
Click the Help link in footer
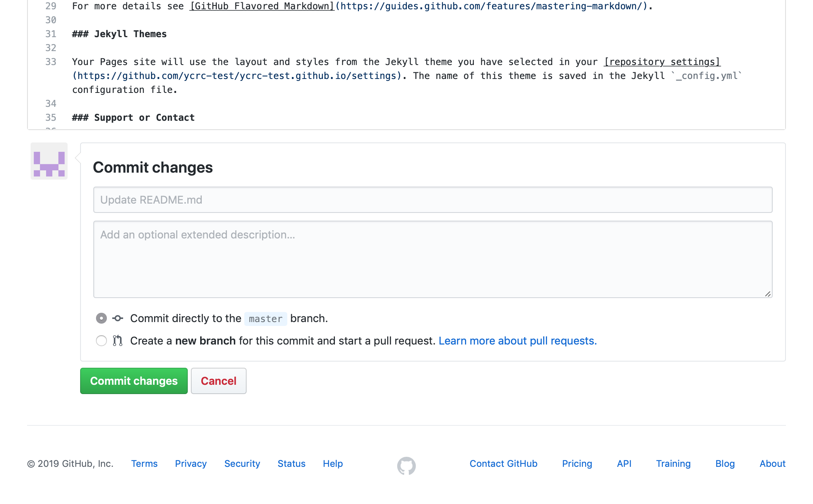coord(333,463)
